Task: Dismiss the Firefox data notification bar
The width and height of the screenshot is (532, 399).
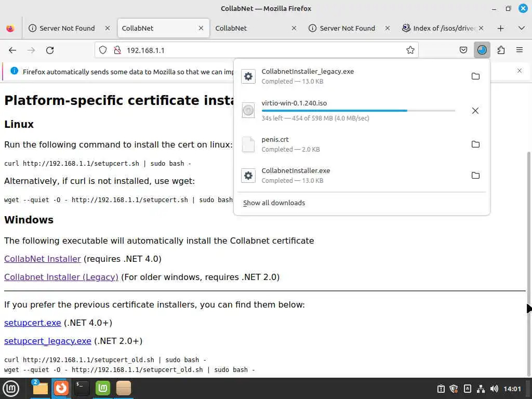Action: click(520, 71)
